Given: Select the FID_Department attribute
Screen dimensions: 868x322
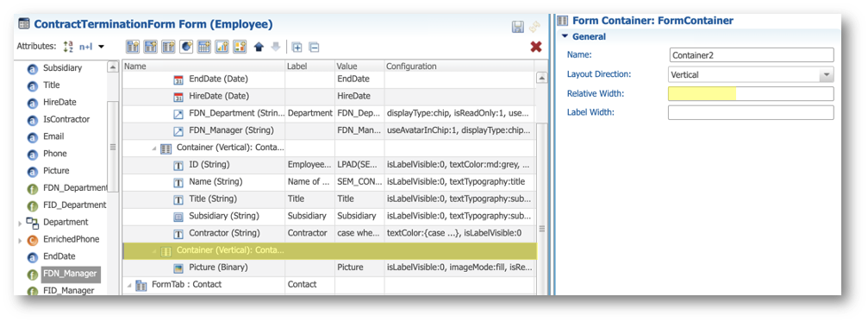Looking at the screenshot, I should 74,205.
